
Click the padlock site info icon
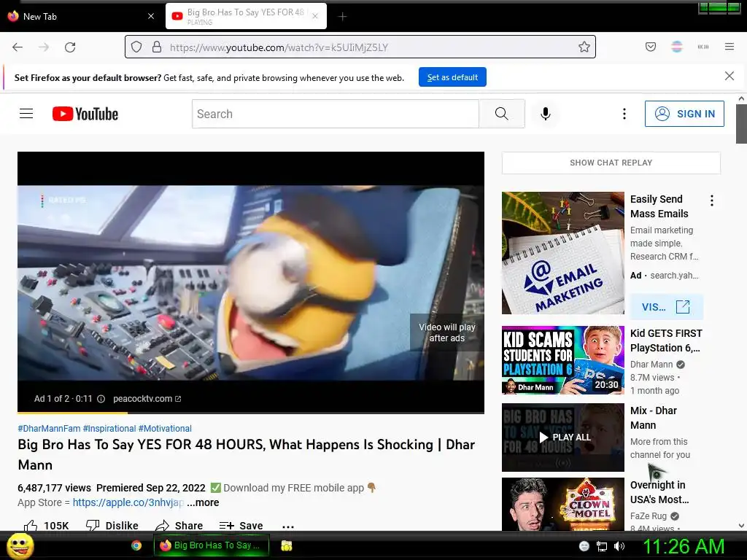pos(157,47)
